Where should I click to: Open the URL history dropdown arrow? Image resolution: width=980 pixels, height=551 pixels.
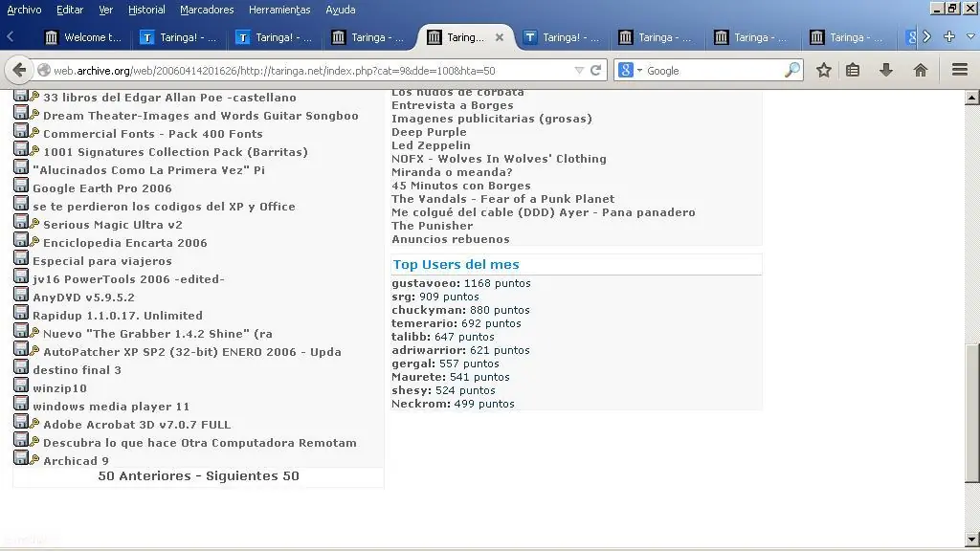(x=579, y=71)
